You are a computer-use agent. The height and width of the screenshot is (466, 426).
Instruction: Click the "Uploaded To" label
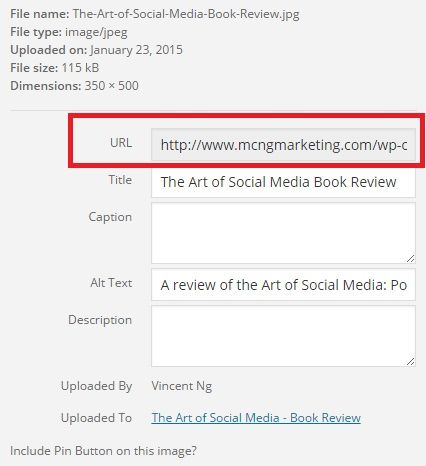97,418
